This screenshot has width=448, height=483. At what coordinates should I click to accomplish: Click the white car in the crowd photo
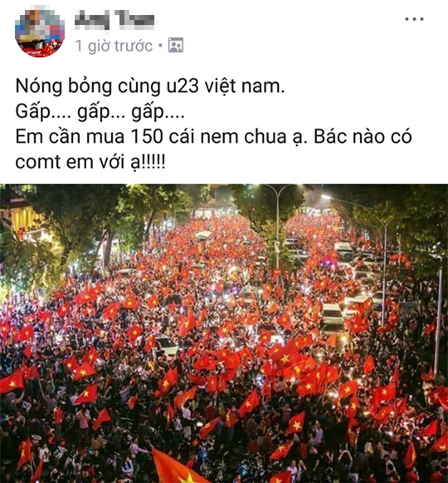[167, 347]
